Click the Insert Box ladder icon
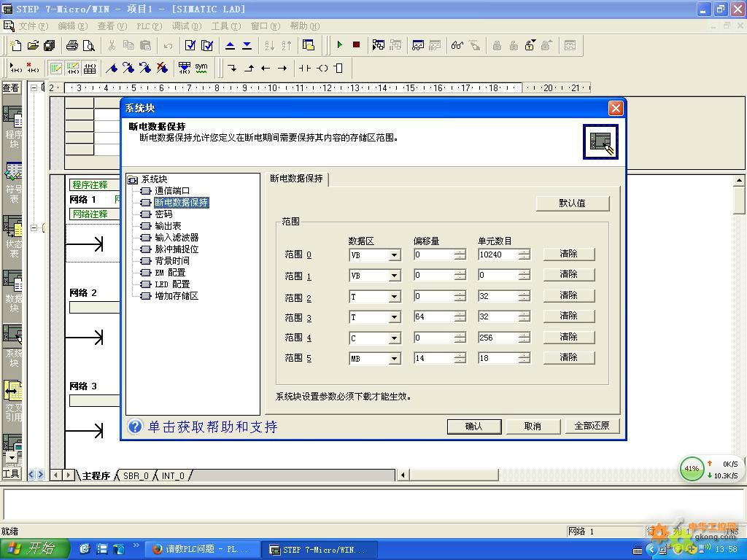 (338, 68)
